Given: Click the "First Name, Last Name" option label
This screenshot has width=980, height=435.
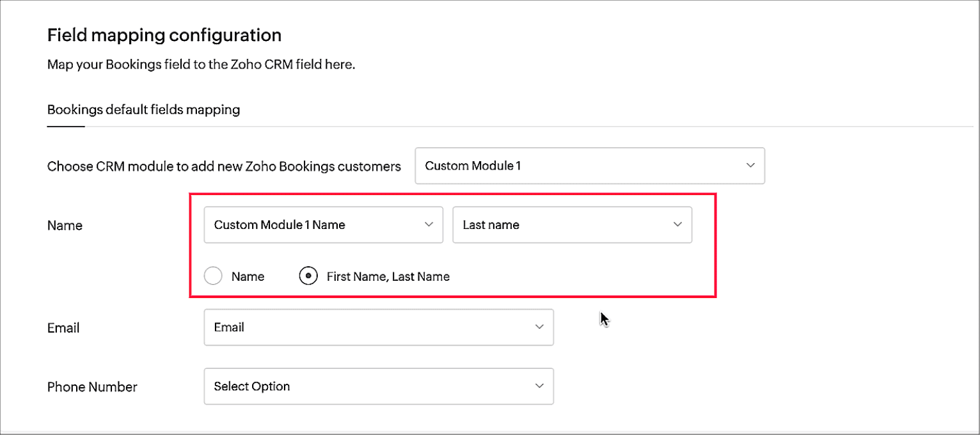Looking at the screenshot, I should coord(388,277).
